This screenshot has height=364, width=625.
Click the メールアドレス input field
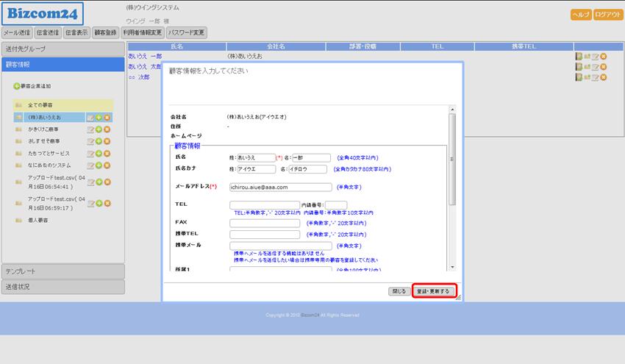click(x=280, y=187)
